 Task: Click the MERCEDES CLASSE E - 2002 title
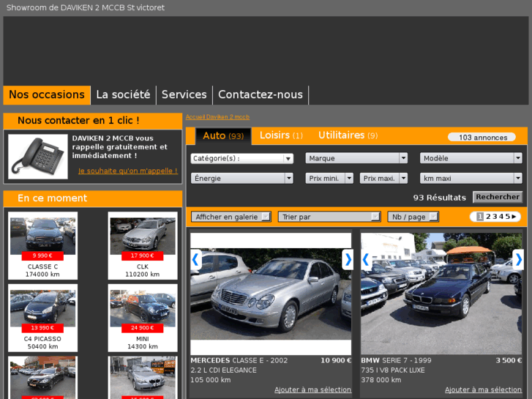[239, 361]
